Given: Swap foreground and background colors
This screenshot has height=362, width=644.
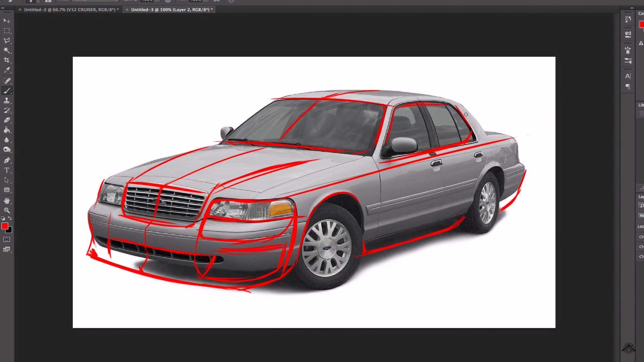Looking at the screenshot, I should click(10, 218).
